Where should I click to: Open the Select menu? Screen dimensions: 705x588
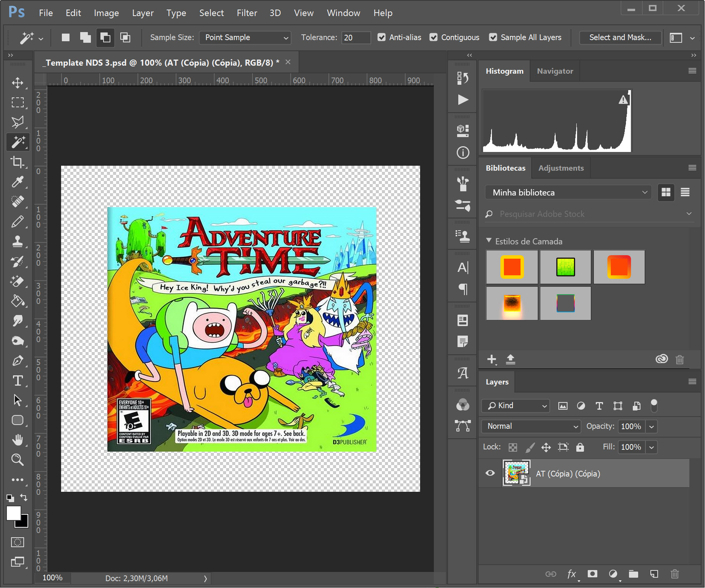pos(211,13)
